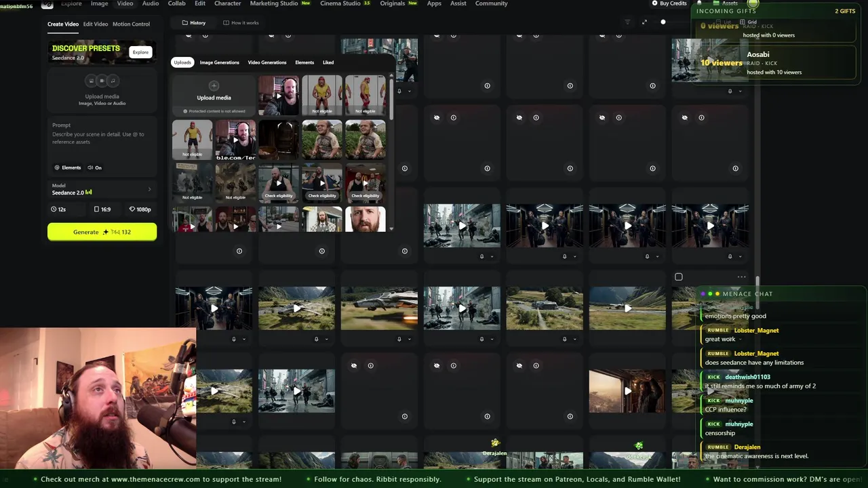Image resolution: width=868 pixels, height=488 pixels.
Task: Click the Explore presets button
Action: tap(140, 52)
